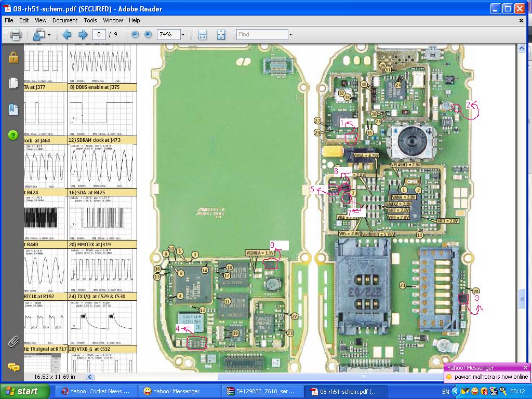Viewport: 532px width, 399px height.
Task: Click the 'VFLASH1 = 2.8V' board label
Action: tap(406, 165)
